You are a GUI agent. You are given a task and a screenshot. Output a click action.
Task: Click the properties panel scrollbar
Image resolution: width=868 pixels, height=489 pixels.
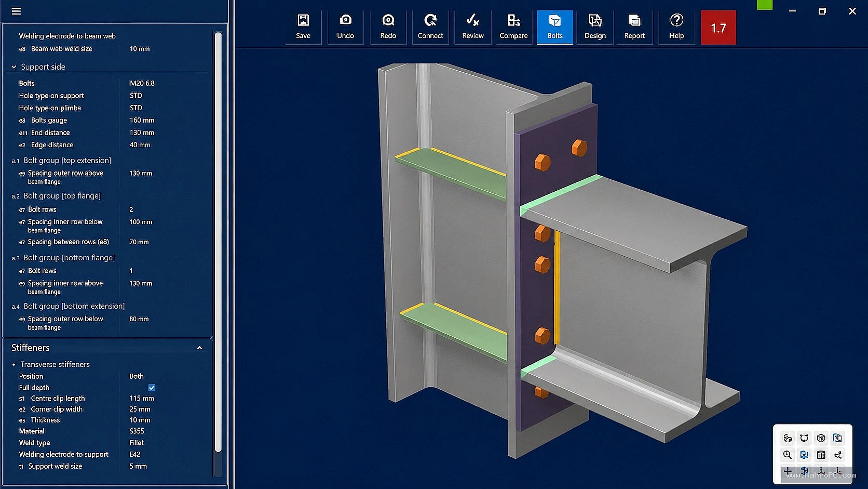[218, 242]
